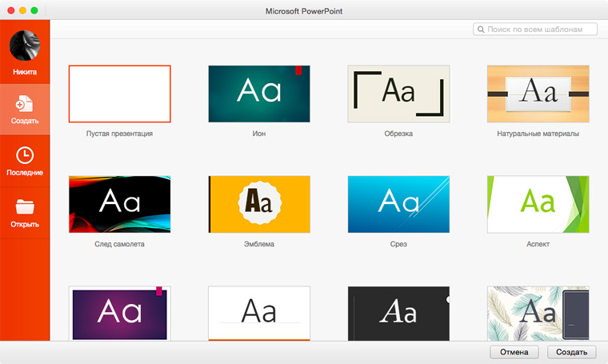Pick the Обрезка template

click(398, 94)
